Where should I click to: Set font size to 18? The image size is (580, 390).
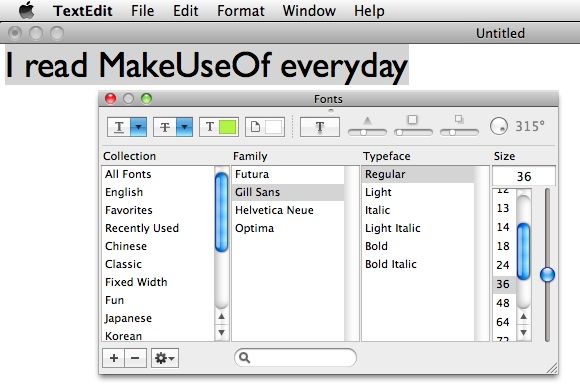(x=504, y=246)
